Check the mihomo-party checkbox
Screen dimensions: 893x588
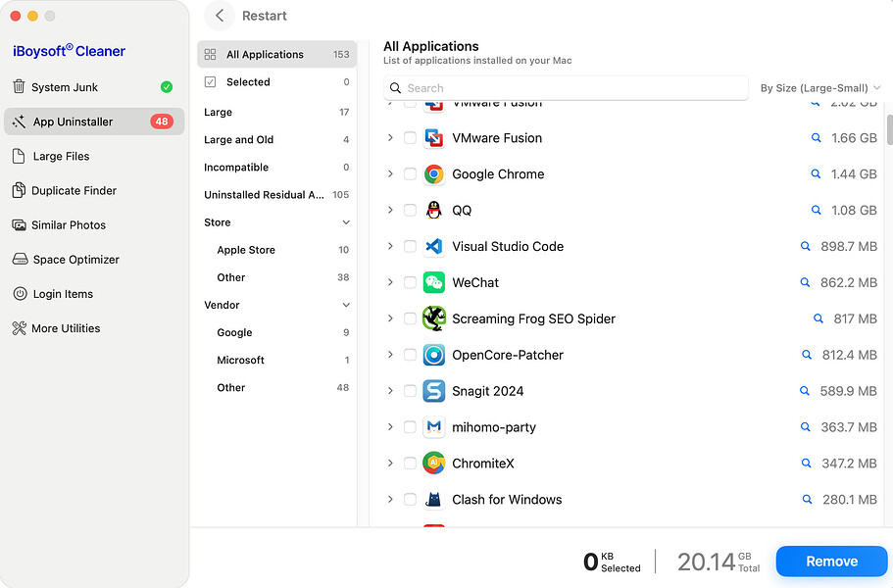(410, 427)
